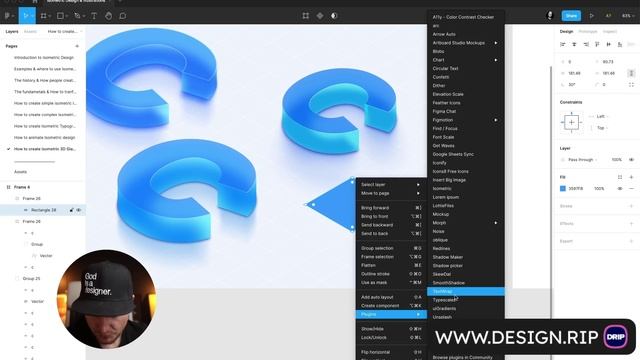Image resolution: width=640 pixels, height=360 pixels.
Task: Add a new page with plus icon
Action: 77,46
